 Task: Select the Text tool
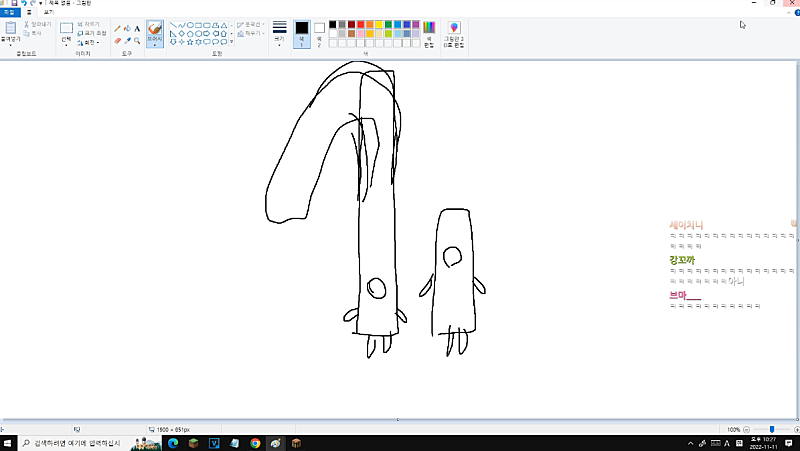[x=137, y=28]
